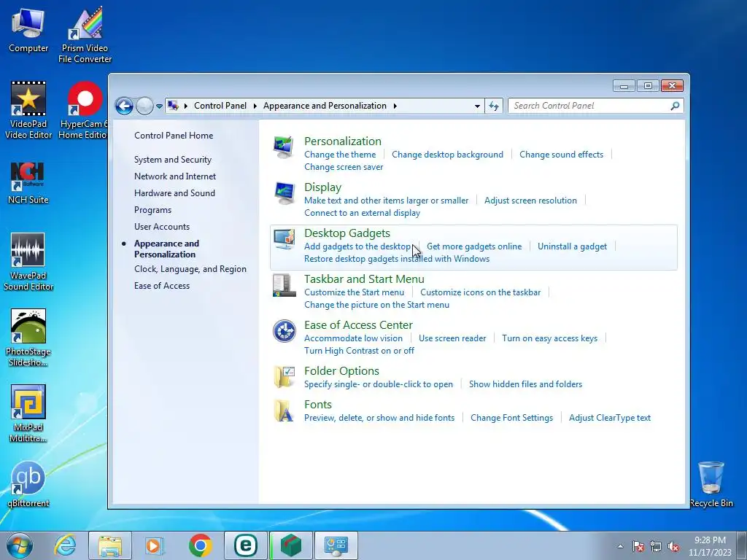Show hidden tray icons arrow
This screenshot has height=560, width=747.
[x=620, y=546]
